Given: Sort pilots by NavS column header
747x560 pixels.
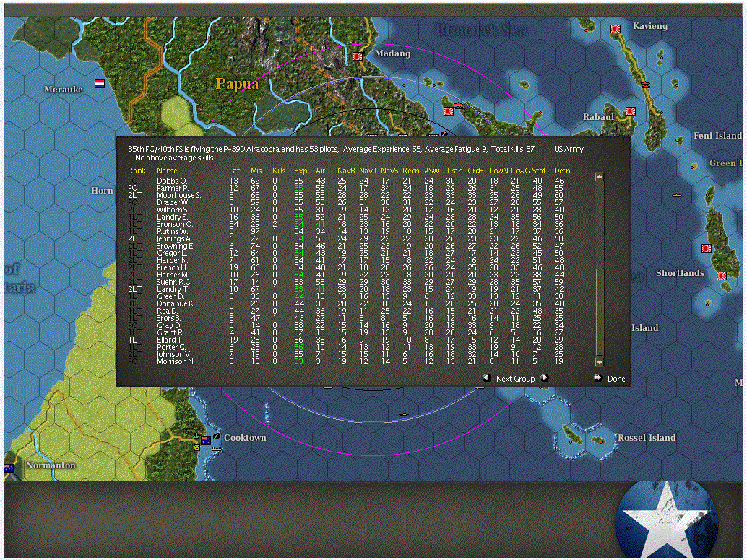Looking at the screenshot, I should pos(389,171).
